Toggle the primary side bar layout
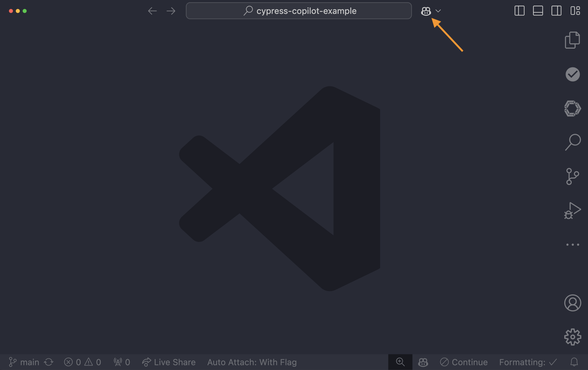The image size is (588, 370). coord(519,11)
